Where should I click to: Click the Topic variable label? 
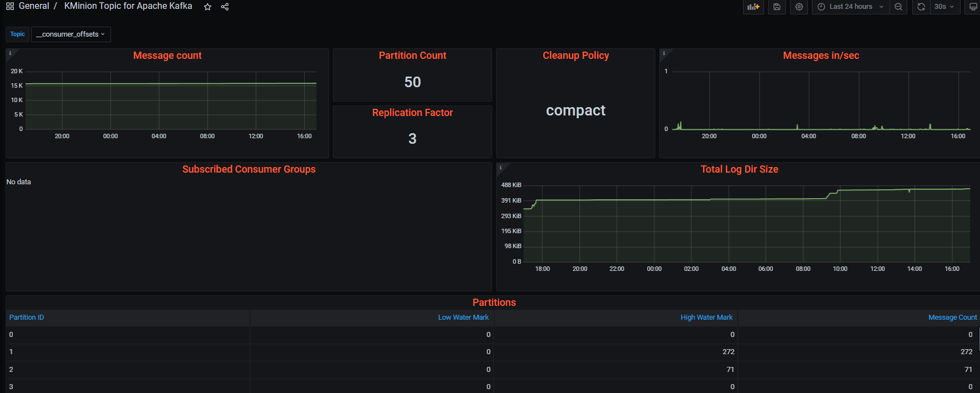pyautogui.click(x=17, y=34)
